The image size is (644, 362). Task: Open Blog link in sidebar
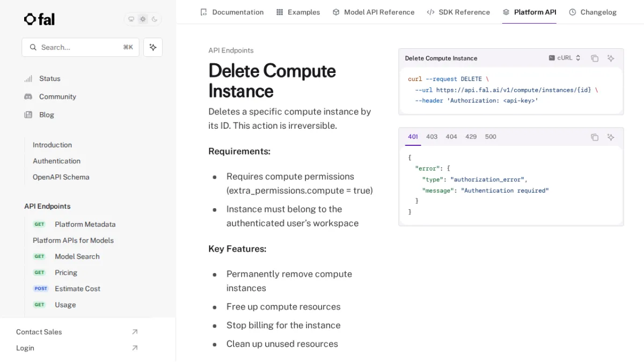pos(47,115)
